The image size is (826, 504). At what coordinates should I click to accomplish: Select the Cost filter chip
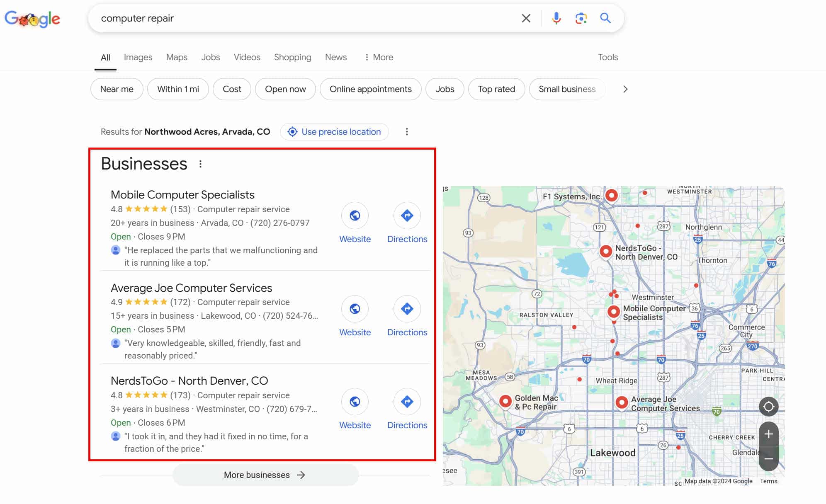click(x=232, y=89)
